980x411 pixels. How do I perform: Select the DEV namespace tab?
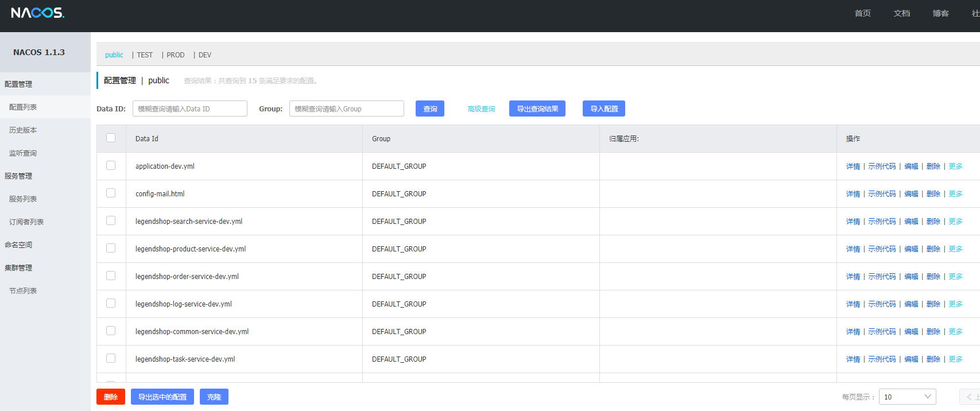pyautogui.click(x=205, y=55)
